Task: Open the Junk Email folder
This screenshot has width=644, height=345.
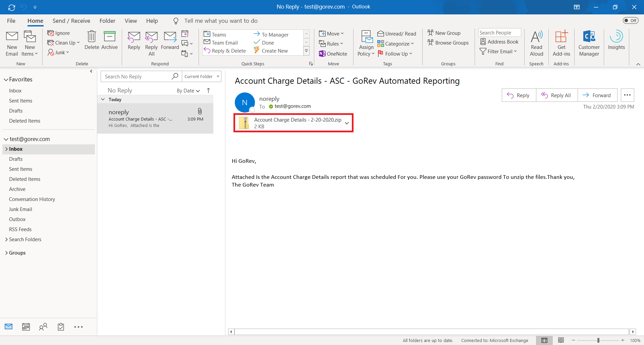Action: (20, 209)
